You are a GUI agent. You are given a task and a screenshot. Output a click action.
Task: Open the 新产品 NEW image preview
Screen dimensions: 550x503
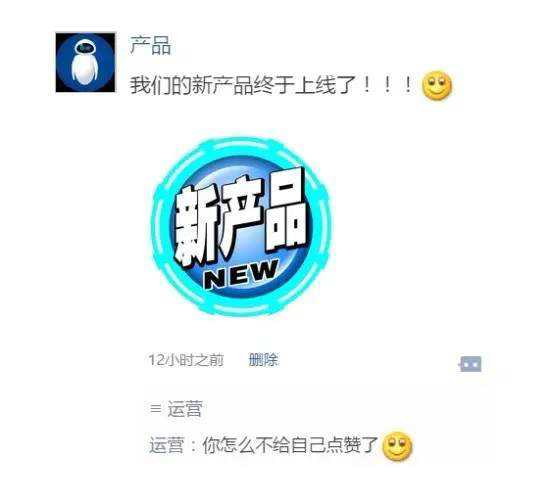242,227
